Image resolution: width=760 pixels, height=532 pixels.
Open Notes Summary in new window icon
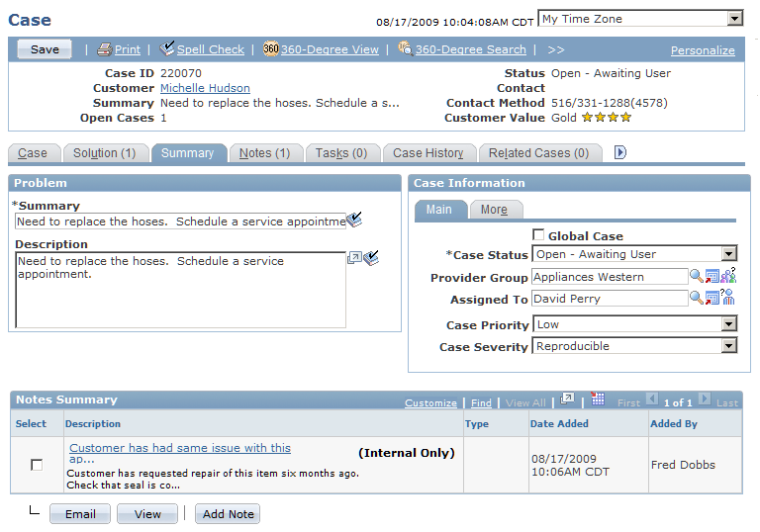click(567, 399)
